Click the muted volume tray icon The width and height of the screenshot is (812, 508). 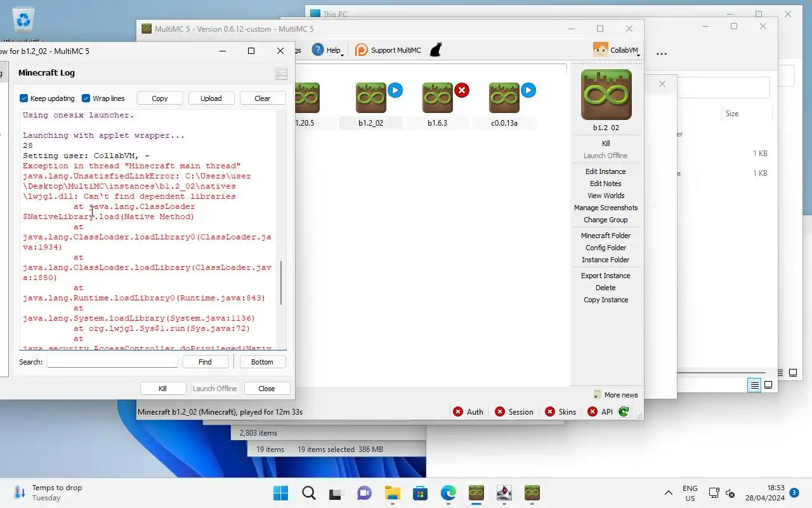click(x=730, y=493)
